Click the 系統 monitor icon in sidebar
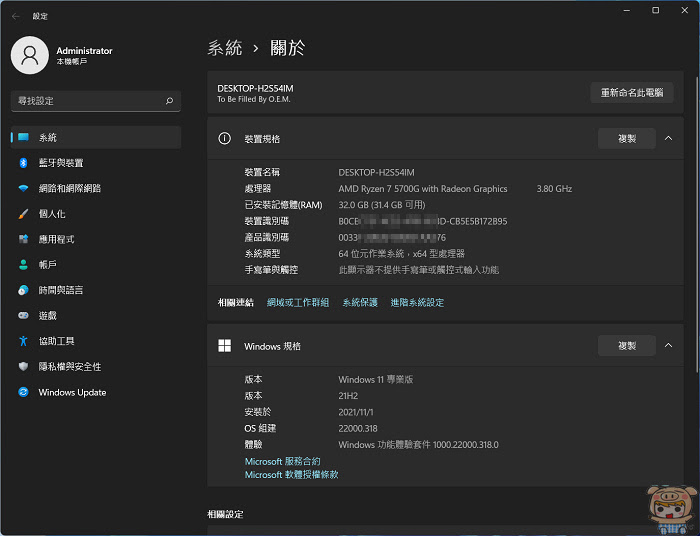The image size is (700, 536). (23, 137)
